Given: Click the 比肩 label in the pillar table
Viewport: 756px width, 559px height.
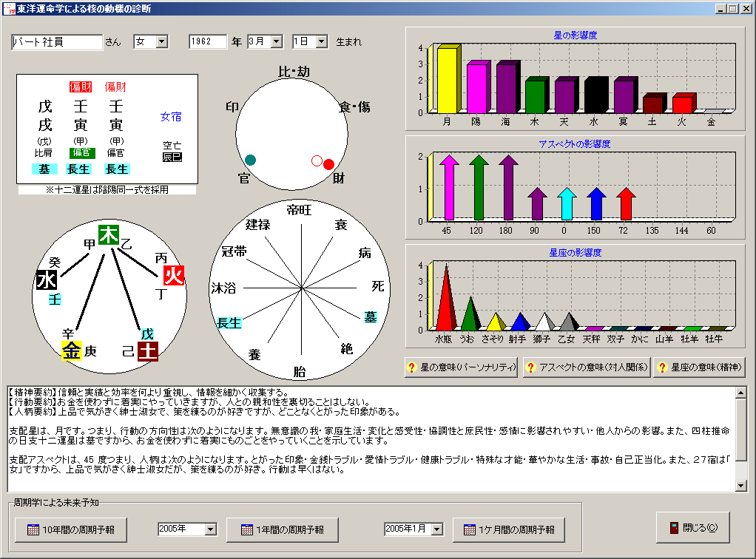Looking at the screenshot, I should [x=44, y=153].
